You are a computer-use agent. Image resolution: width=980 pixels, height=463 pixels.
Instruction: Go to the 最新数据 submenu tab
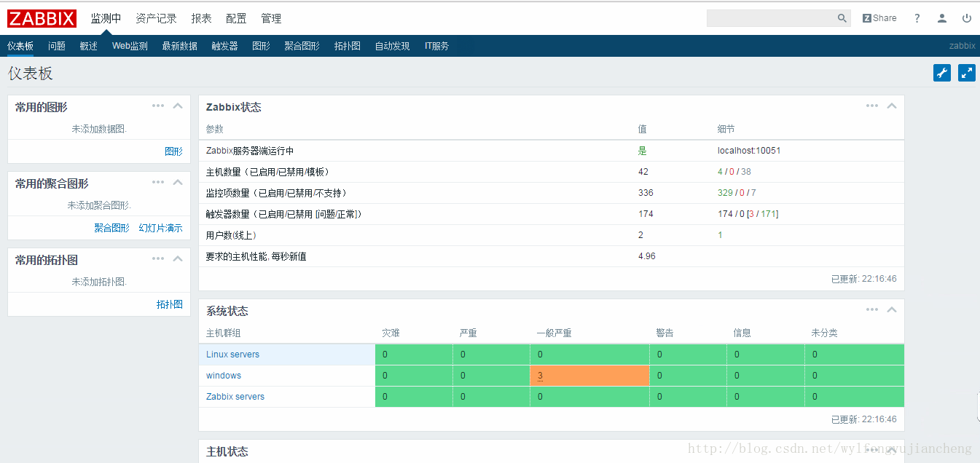[x=179, y=46]
